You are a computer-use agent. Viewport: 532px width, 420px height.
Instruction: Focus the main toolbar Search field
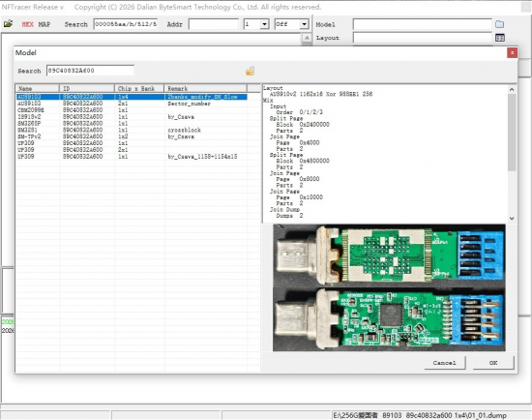(x=126, y=24)
